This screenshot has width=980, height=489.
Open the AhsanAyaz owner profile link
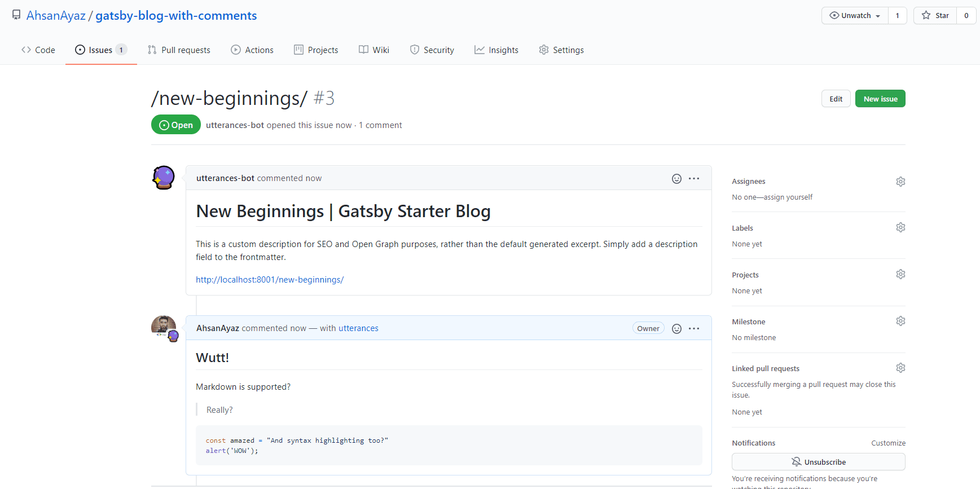[x=56, y=16]
